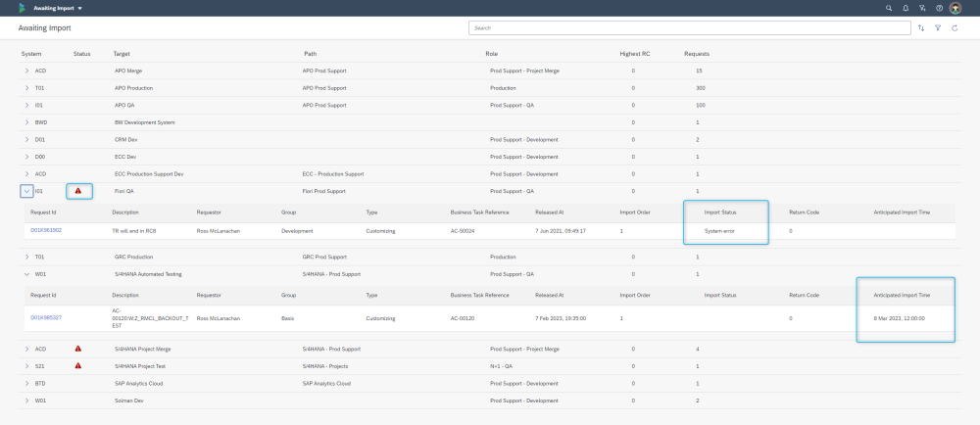Select 'Prod Support - Project Merge' role on APO Merge
The height and width of the screenshot is (425, 980).
pos(525,71)
